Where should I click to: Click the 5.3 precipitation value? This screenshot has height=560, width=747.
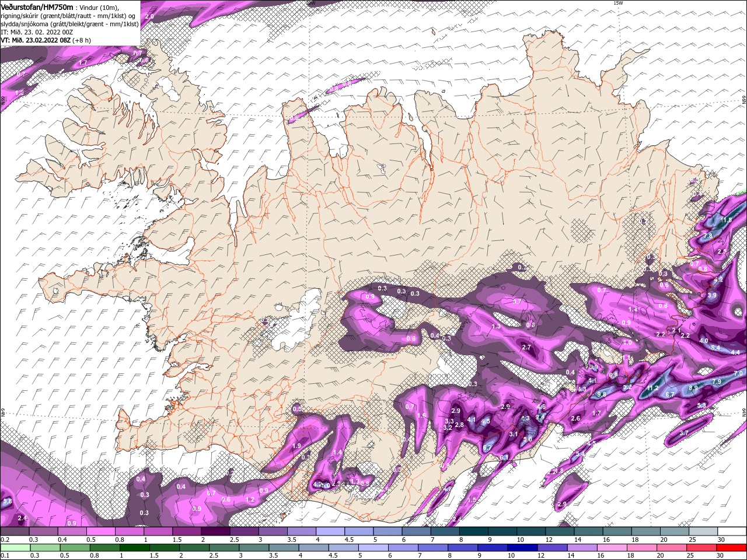[701, 405]
